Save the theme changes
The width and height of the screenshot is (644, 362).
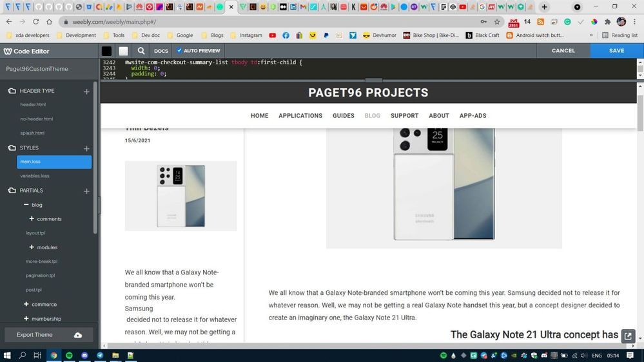pos(616,51)
